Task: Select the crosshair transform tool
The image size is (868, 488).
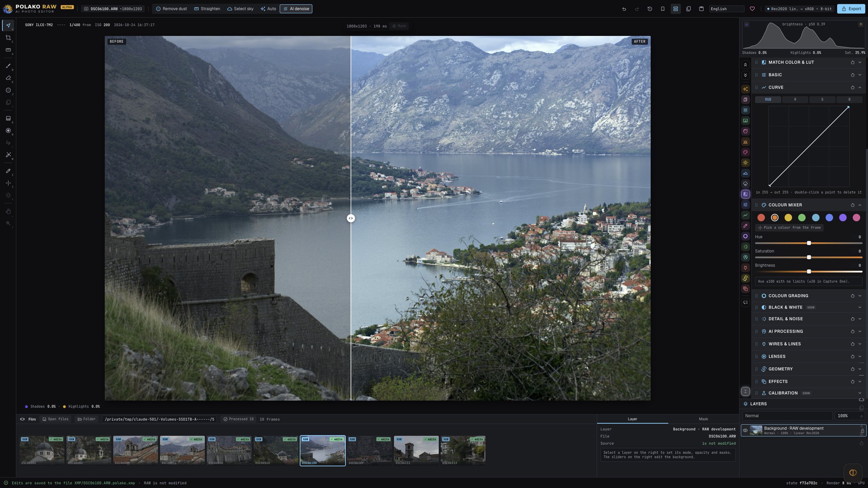Action: [x=8, y=183]
